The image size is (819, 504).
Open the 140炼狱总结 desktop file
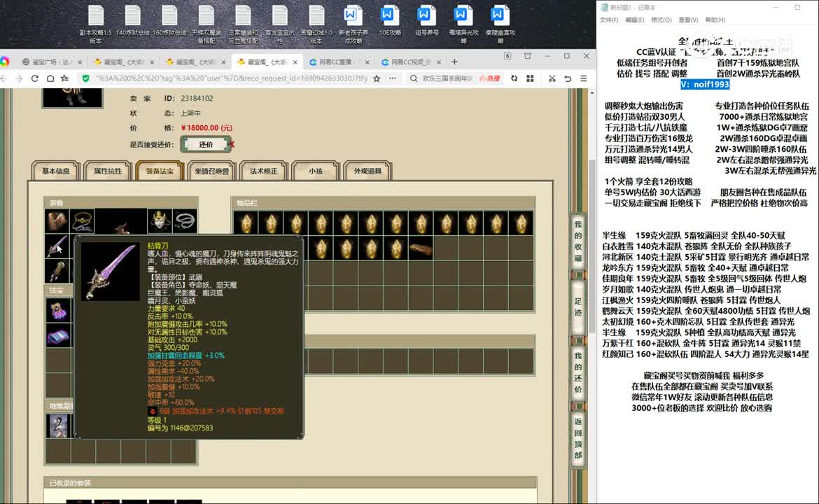point(133,22)
